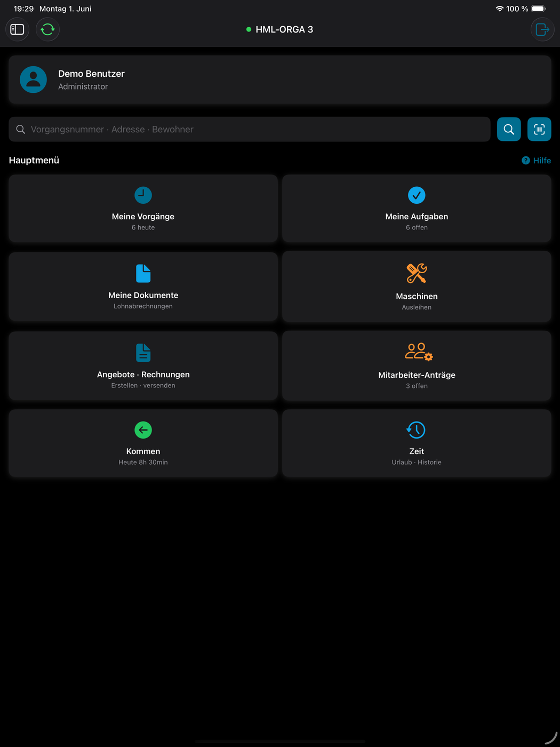Tap the 'Heute 8h 30min' subtitle
Image resolution: width=560 pixels, height=747 pixels.
143,462
